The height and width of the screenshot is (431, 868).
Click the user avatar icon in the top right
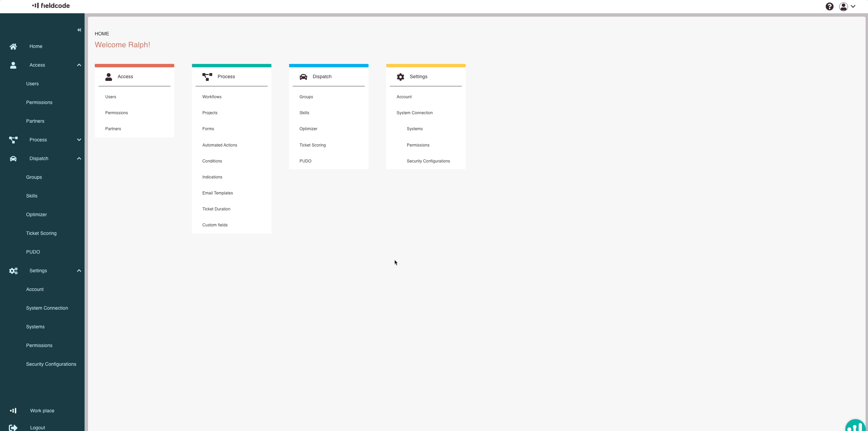844,6
